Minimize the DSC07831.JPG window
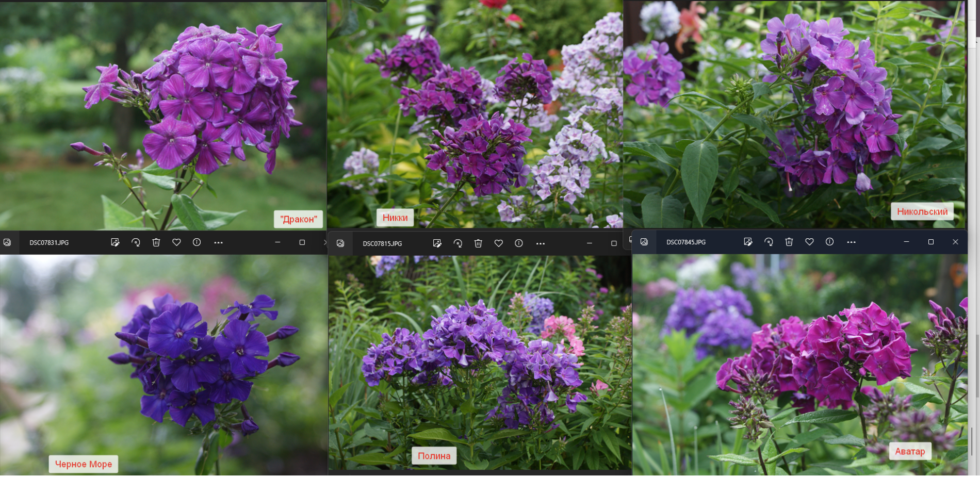This screenshot has width=980, height=477. (x=277, y=242)
